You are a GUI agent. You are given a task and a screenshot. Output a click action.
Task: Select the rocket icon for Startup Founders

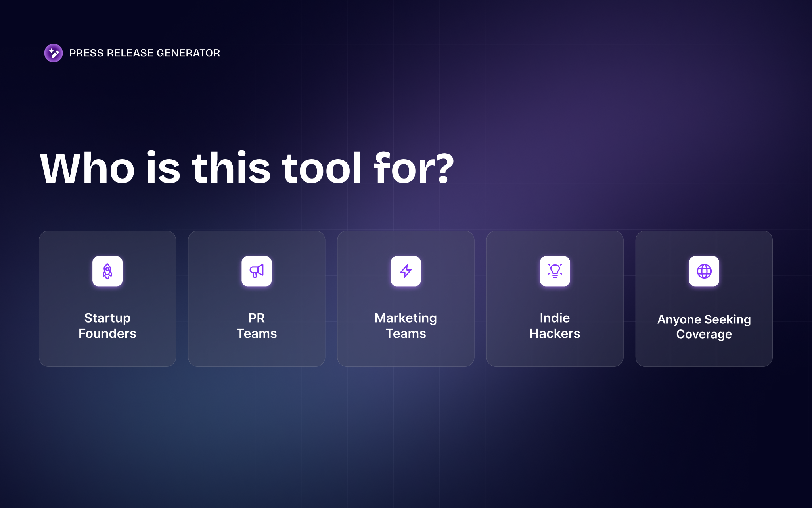107,271
